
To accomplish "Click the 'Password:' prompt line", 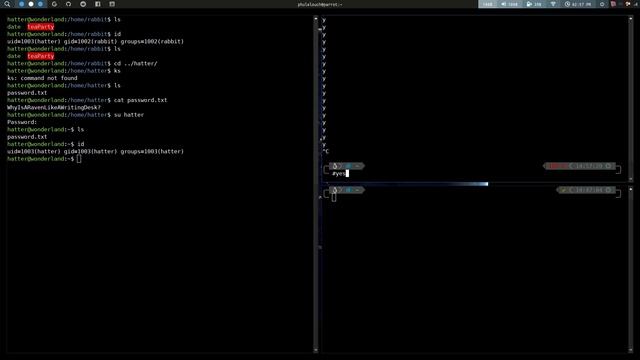I will click(22, 122).
